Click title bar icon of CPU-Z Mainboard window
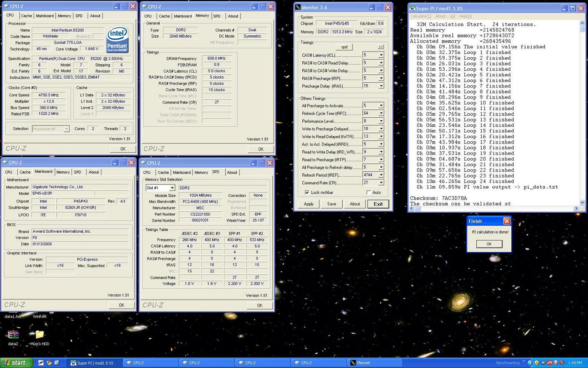The height and width of the screenshot is (368, 588). point(5,163)
